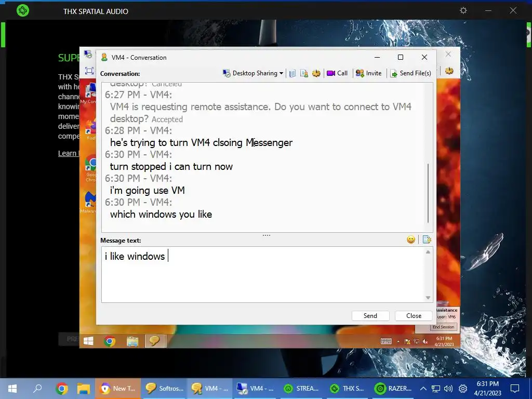Screen dimensions: 532x399
Task: Open THX Spatial Audio settings gear
Action: click(x=463, y=10)
